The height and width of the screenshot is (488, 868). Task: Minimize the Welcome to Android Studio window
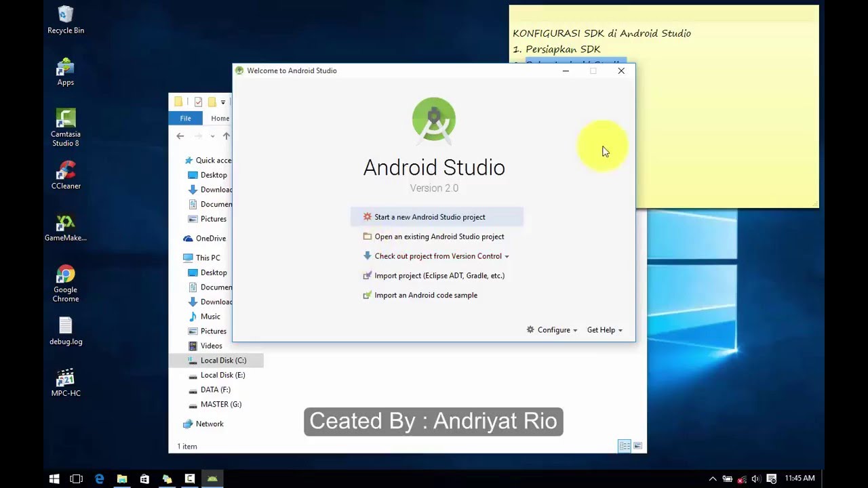[x=566, y=70]
